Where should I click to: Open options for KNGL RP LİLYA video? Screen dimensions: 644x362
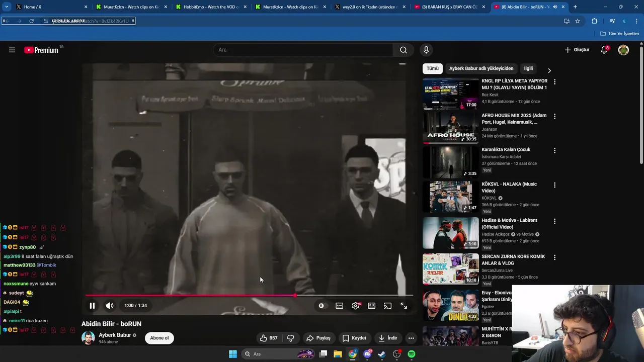pyautogui.click(x=554, y=81)
